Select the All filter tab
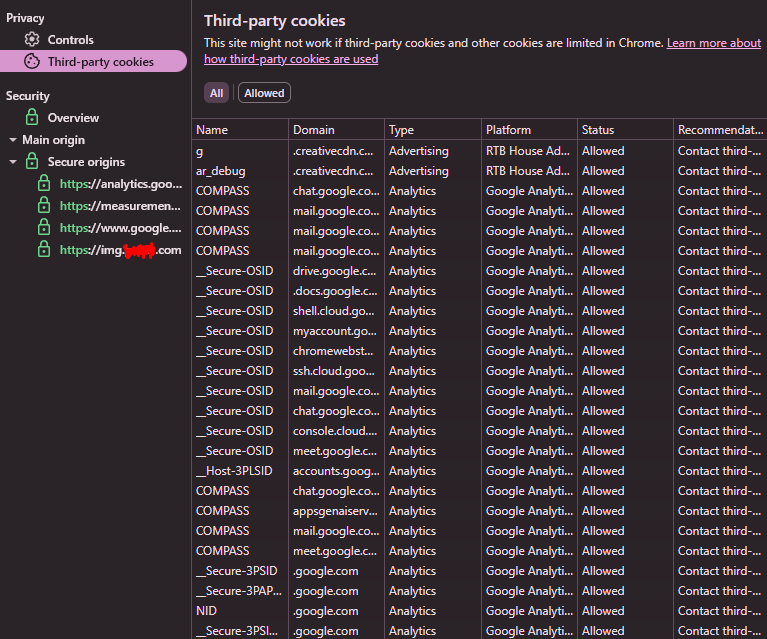Image resolution: width=767 pixels, height=639 pixels. [216, 93]
